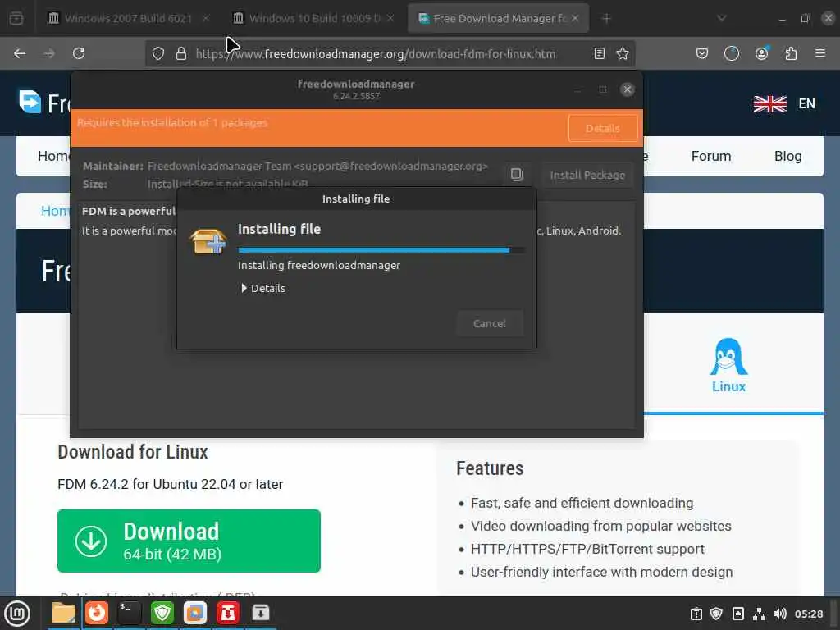Close the Free Download Manager tab

click(575, 18)
